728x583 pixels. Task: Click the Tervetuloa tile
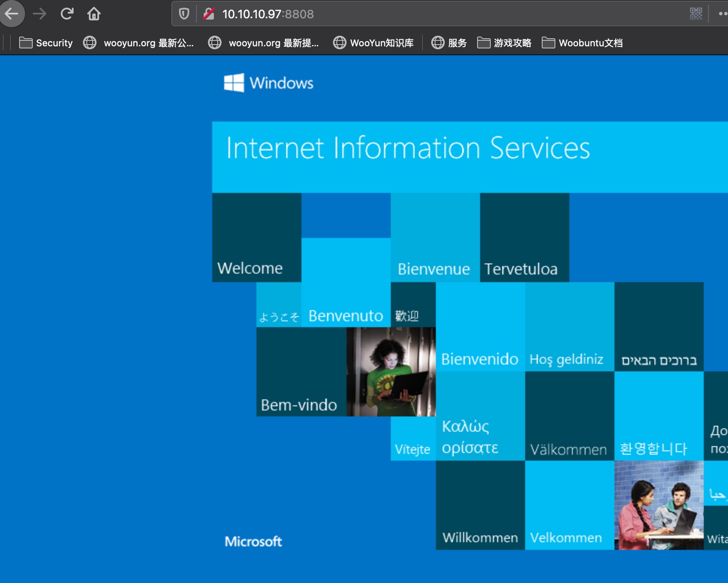[525, 238]
